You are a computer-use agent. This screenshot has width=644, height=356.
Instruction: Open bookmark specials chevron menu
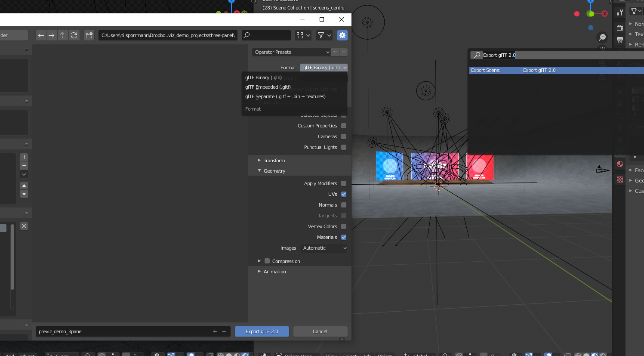click(24, 174)
